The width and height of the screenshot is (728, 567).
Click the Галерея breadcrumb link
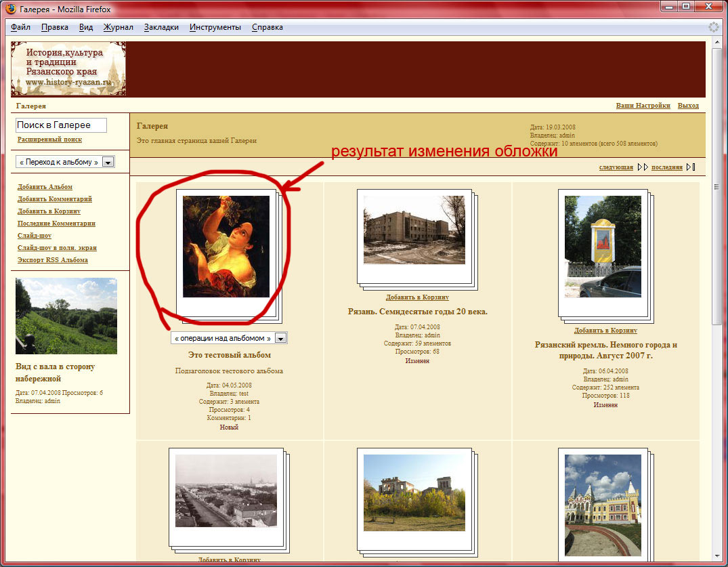click(x=31, y=106)
